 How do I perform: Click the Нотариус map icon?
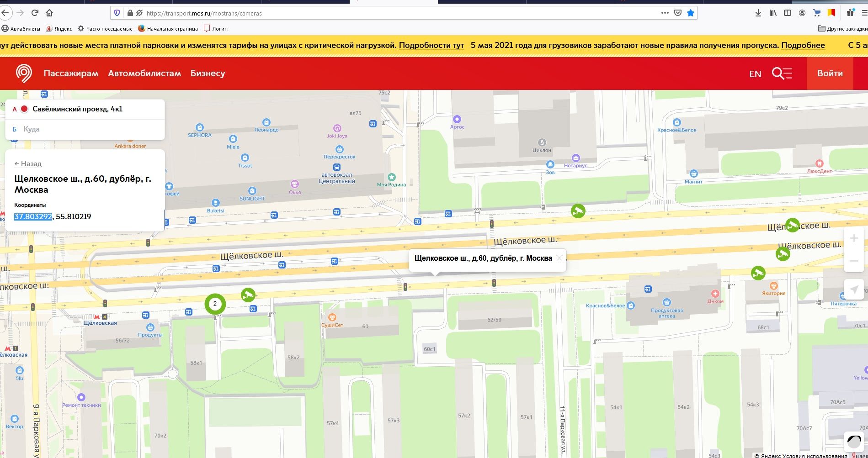[576, 158]
